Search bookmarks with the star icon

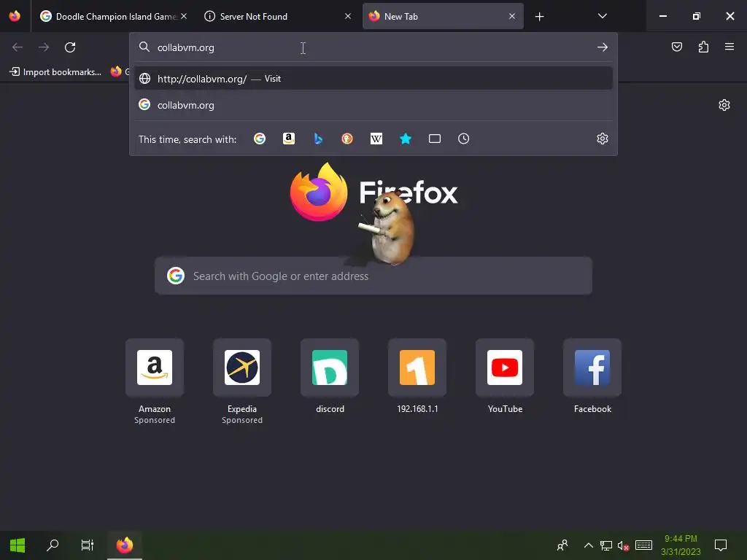click(x=406, y=139)
